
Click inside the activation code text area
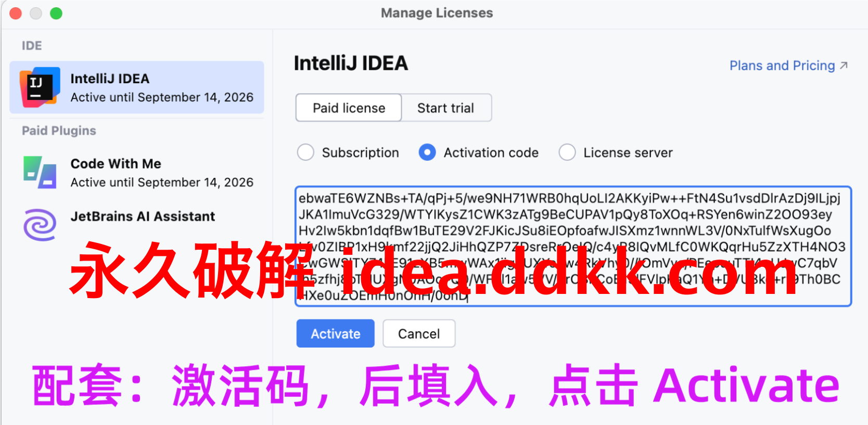click(x=573, y=246)
